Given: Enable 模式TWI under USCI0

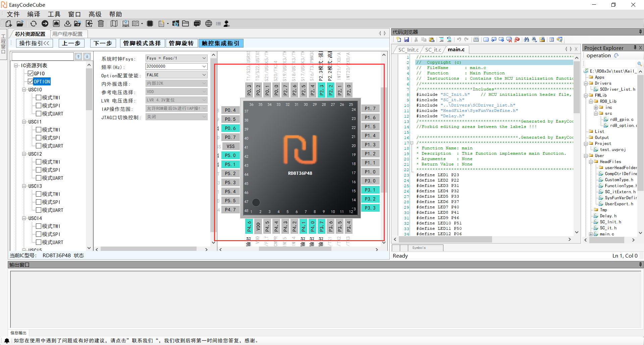Looking at the screenshot, I should click(x=39, y=97).
